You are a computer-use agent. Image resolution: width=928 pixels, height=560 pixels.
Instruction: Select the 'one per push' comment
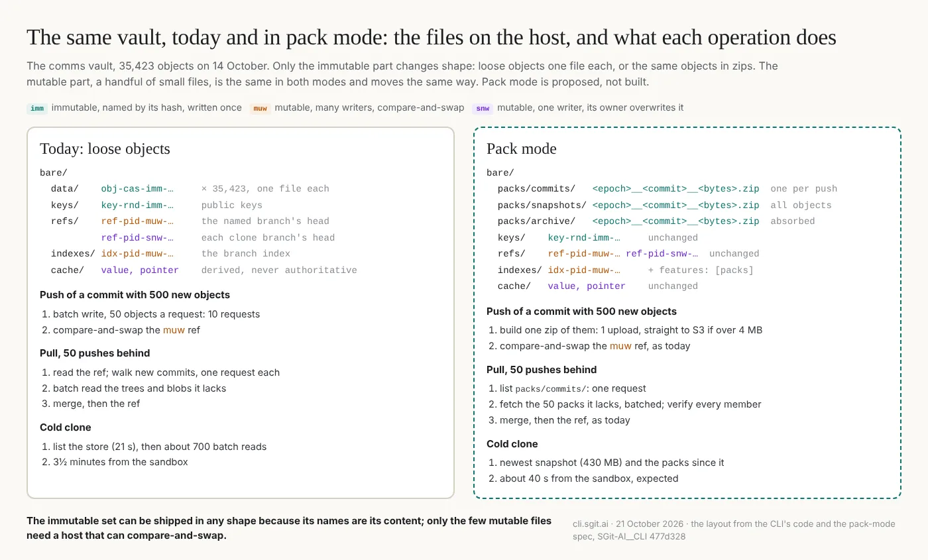pos(803,189)
